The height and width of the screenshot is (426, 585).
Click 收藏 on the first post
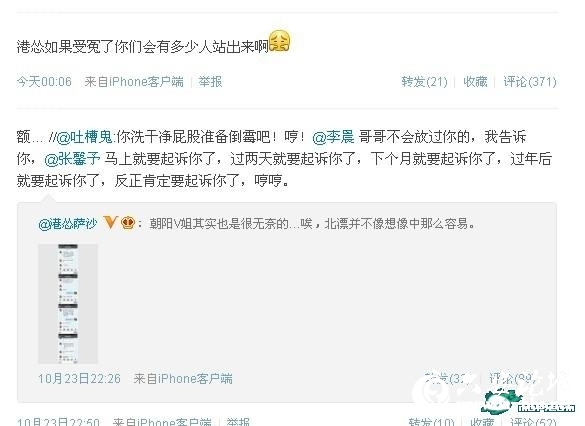[x=475, y=81]
